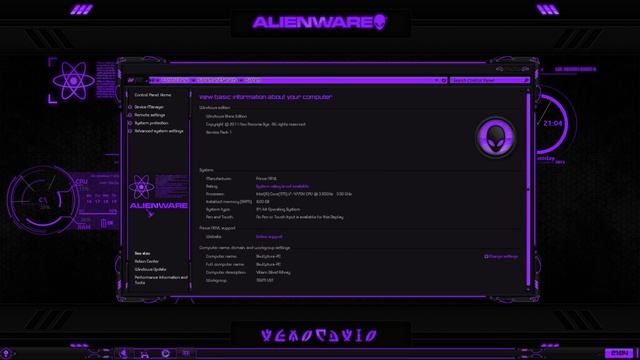Open Remote settings in sidebar

pos(149,115)
